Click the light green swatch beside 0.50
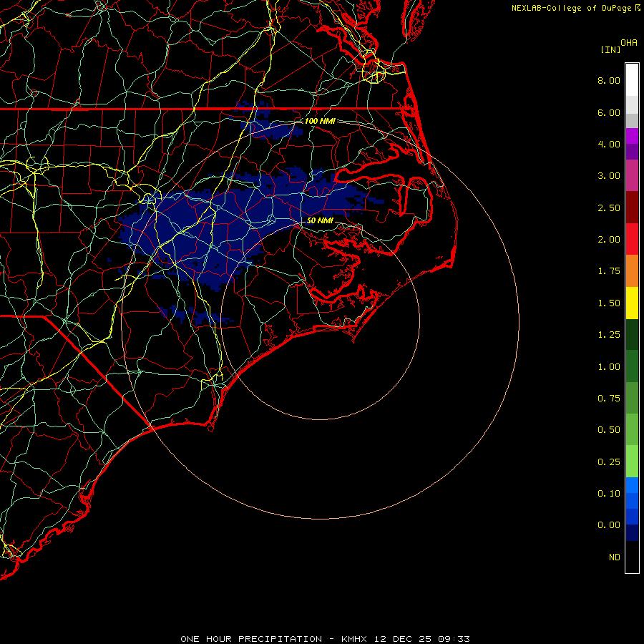The height and width of the screenshot is (644, 644). 632,429
